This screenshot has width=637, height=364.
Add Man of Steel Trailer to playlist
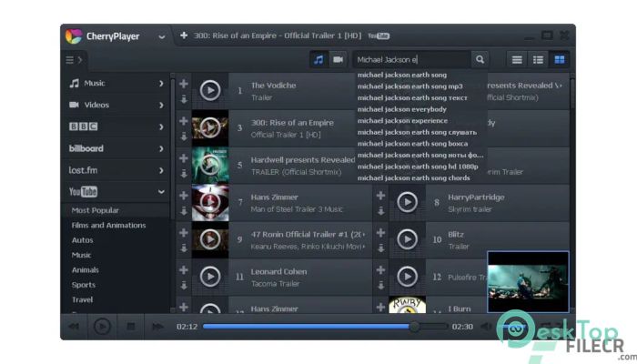click(184, 196)
